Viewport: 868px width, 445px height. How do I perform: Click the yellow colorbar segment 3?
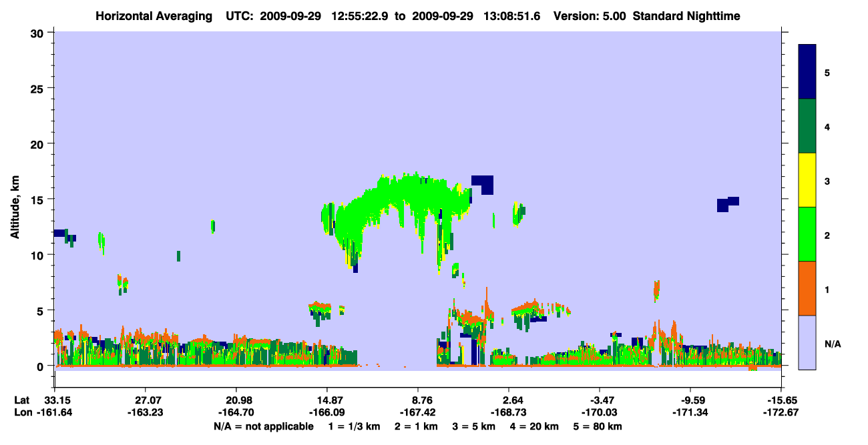807,180
